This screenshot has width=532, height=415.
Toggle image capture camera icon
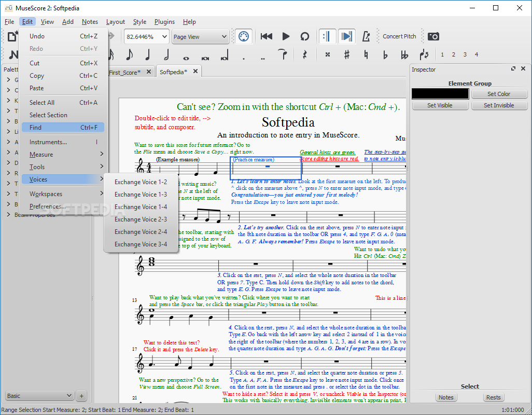pyautogui.click(x=433, y=36)
